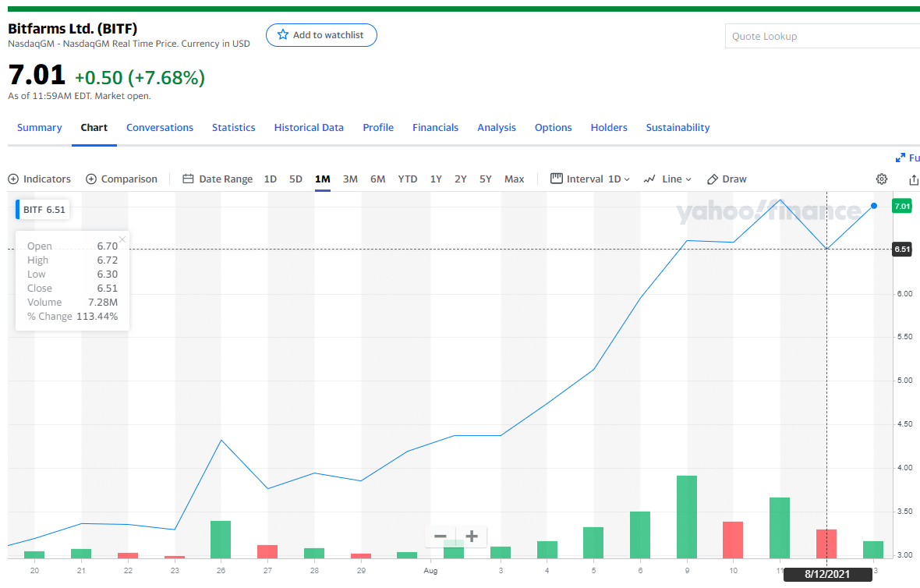Click the Aug label on date axis
Image resolution: width=920 pixels, height=588 pixels.
click(x=430, y=570)
